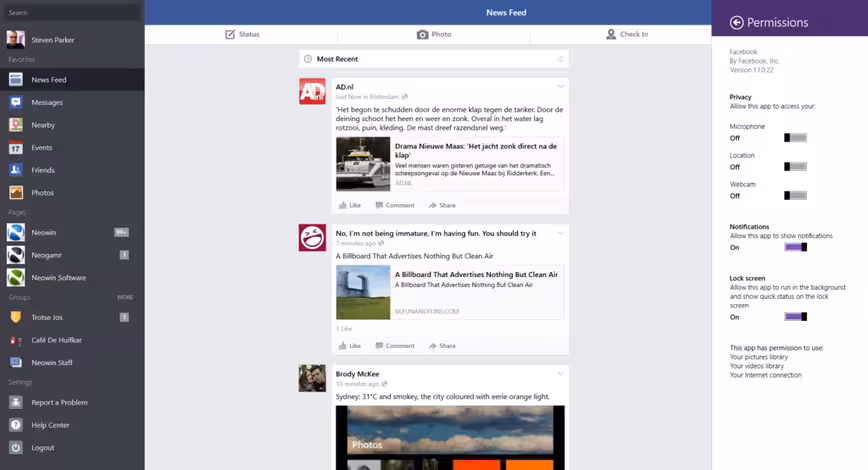The height and width of the screenshot is (470, 868).
Task: Open the Messages icon in sidebar
Action: pos(16,102)
